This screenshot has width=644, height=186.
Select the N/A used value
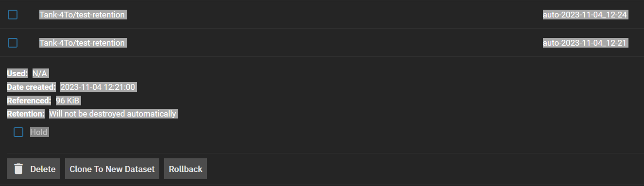pos(40,74)
